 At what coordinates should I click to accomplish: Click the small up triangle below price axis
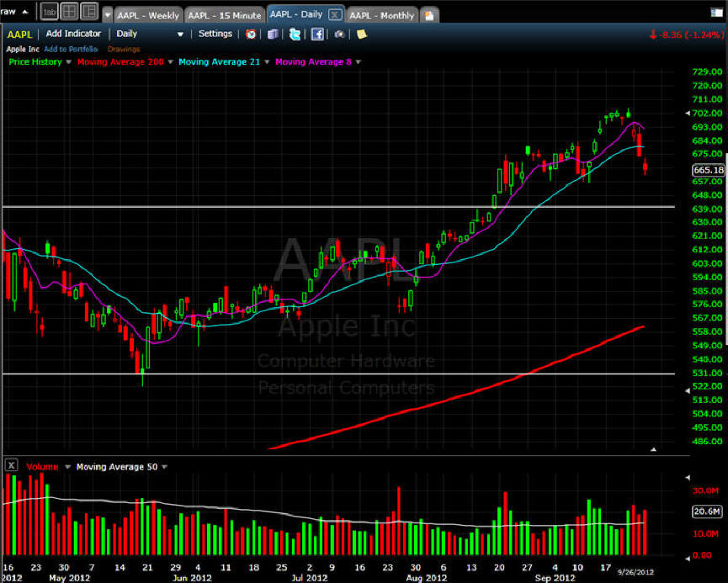(x=653, y=449)
